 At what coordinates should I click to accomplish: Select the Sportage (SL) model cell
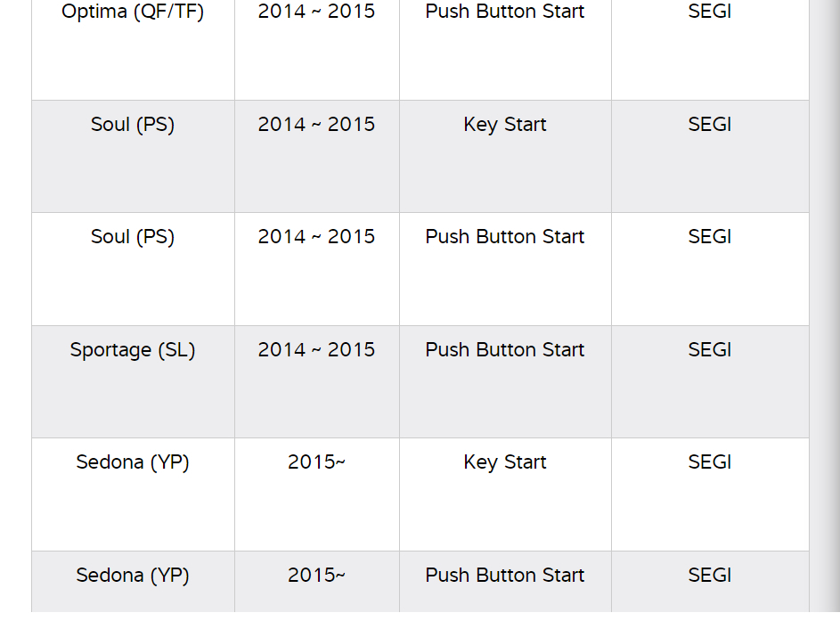click(x=133, y=350)
